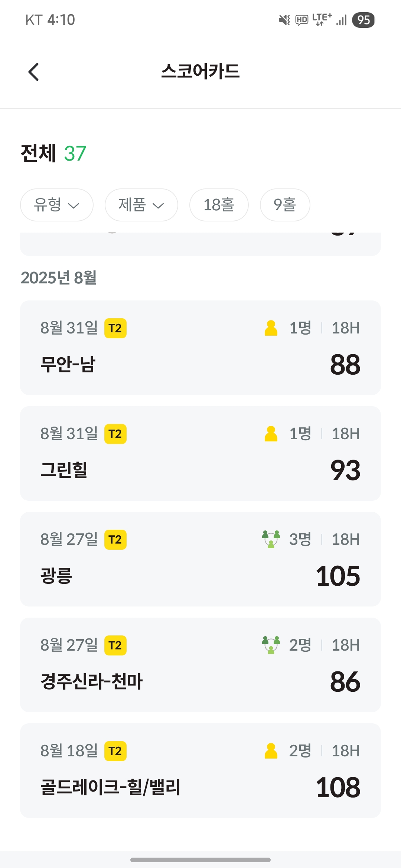Tap the battery indicator in status bar

tap(363, 20)
